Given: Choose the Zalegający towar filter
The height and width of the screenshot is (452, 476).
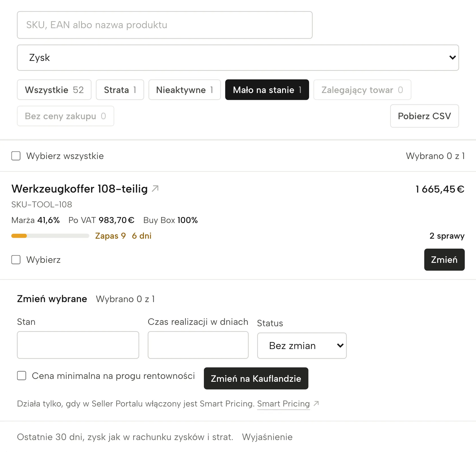Looking at the screenshot, I should point(362,90).
